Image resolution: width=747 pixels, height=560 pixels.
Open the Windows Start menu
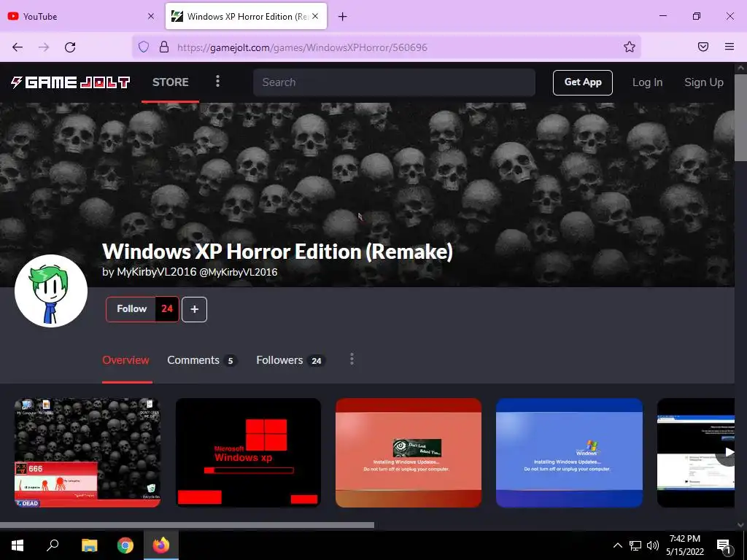click(x=18, y=545)
